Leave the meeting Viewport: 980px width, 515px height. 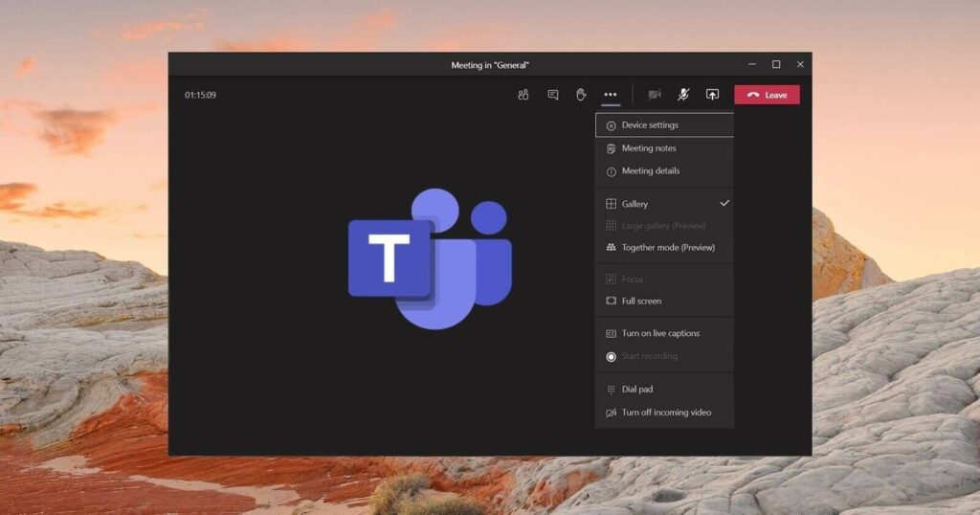click(767, 95)
